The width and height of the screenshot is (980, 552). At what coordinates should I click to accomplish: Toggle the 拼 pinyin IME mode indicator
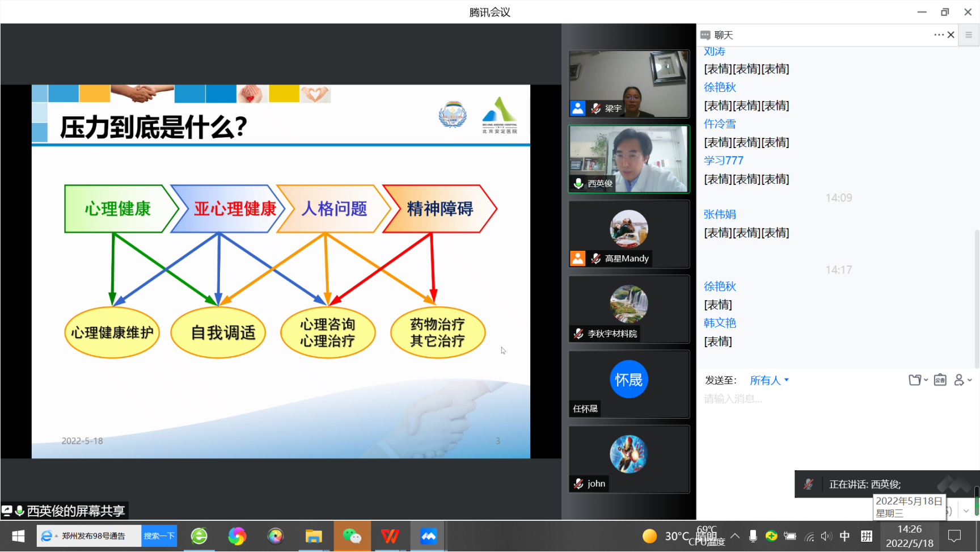(x=867, y=536)
